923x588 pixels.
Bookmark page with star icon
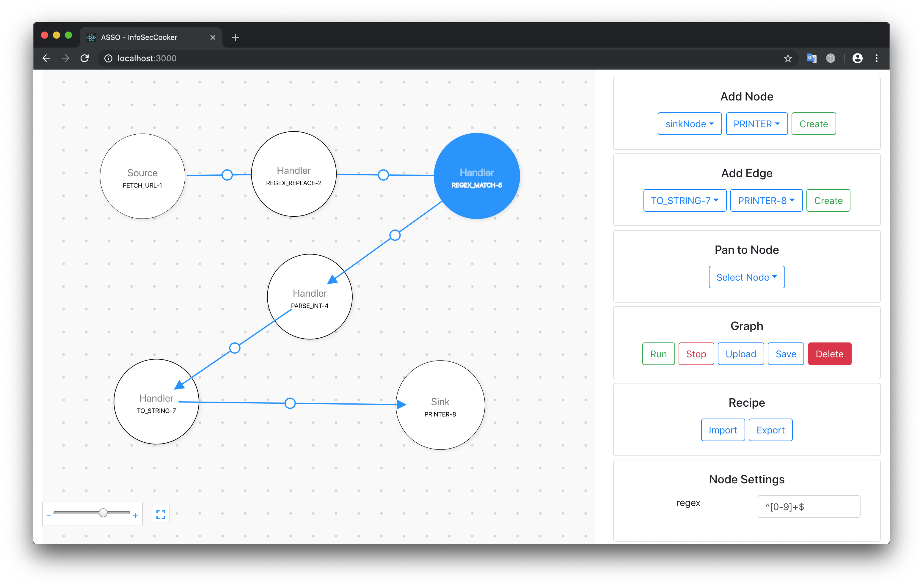(x=788, y=58)
